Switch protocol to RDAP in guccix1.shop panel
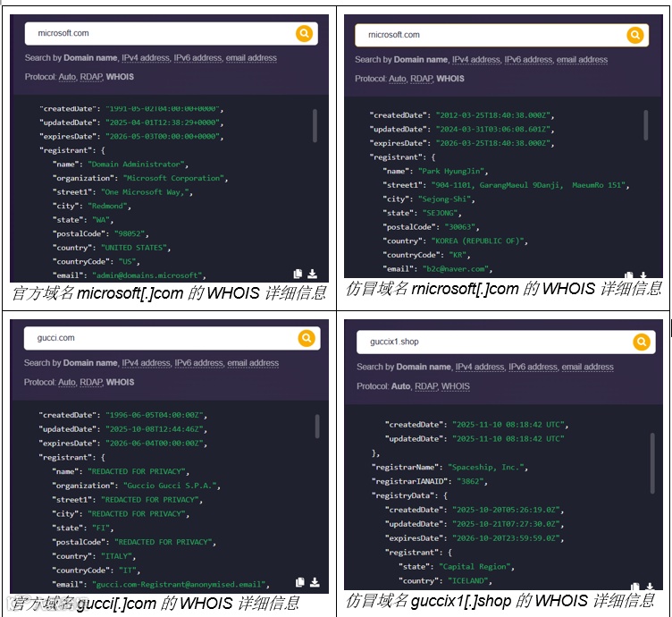 425,386
